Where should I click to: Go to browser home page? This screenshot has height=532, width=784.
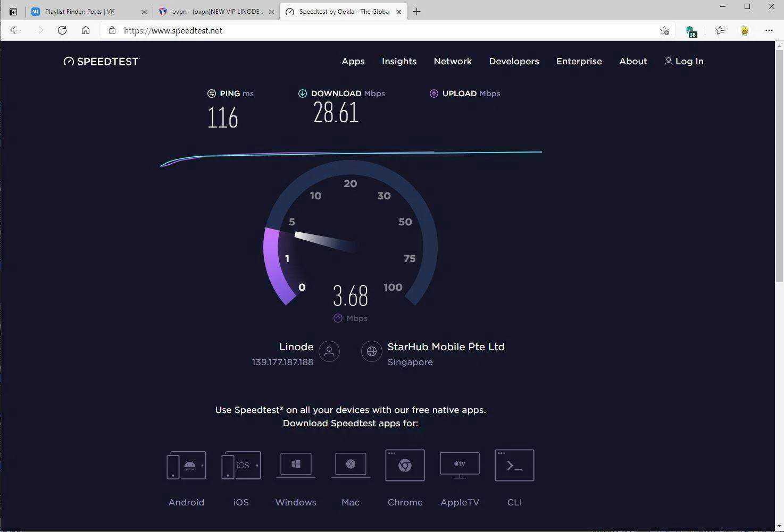tap(86, 30)
